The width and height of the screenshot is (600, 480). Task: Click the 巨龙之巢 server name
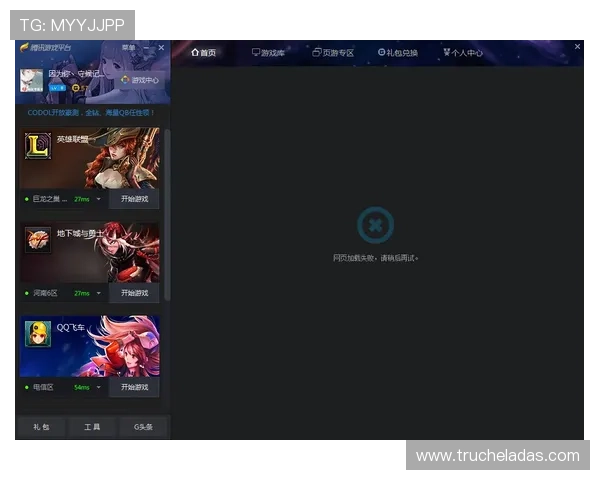[50, 199]
